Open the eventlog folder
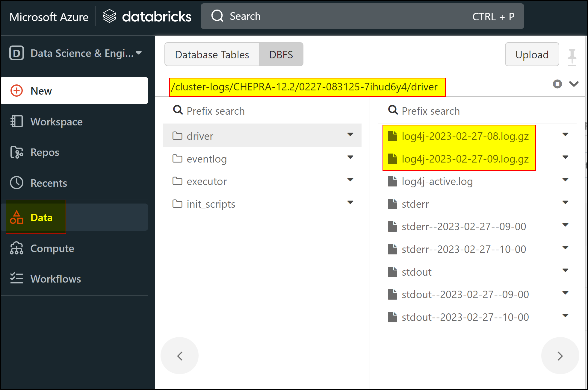Image resolution: width=588 pixels, height=390 pixels. 206,159
